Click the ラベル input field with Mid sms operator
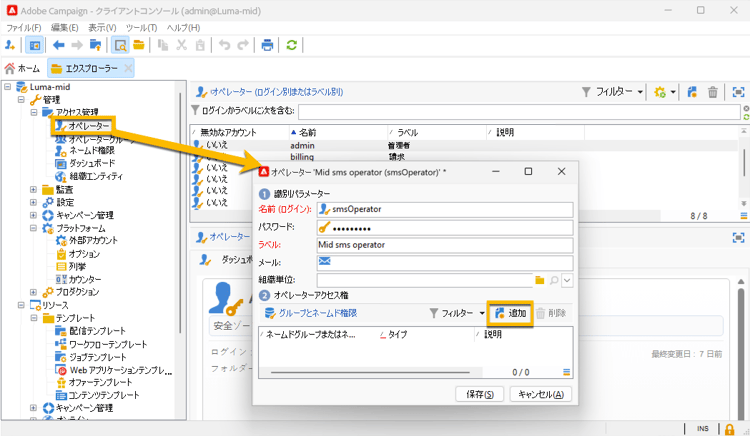 click(x=445, y=245)
